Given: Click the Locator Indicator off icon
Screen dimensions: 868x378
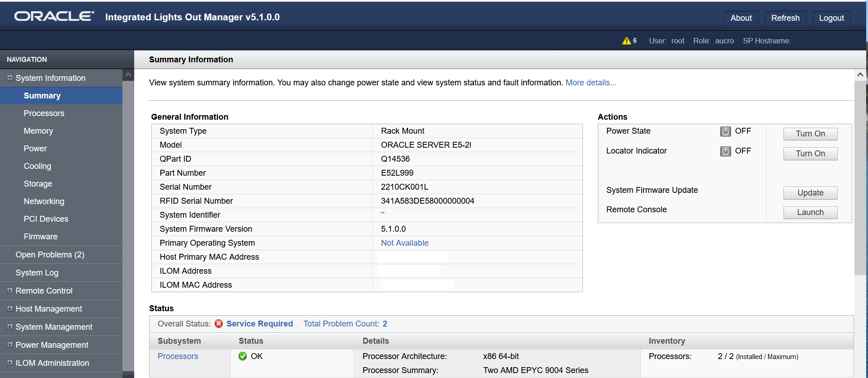Looking at the screenshot, I should click(x=725, y=151).
